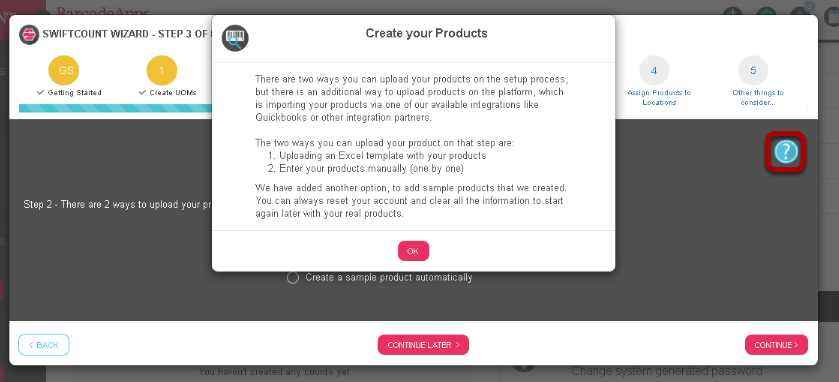Click the Back button

tap(44, 345)
